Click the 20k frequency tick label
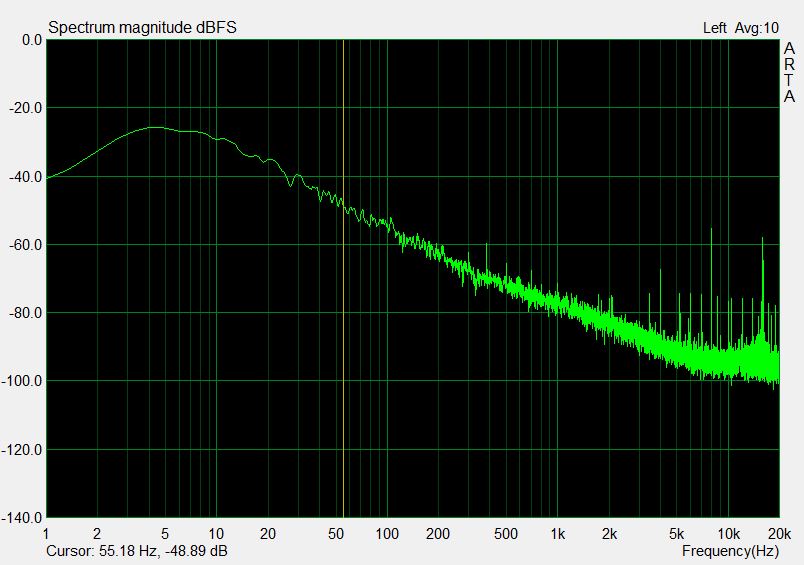Image resolution: width=804 pixels, height=565 pixels. pyautogui.click(x=779, y=534)
